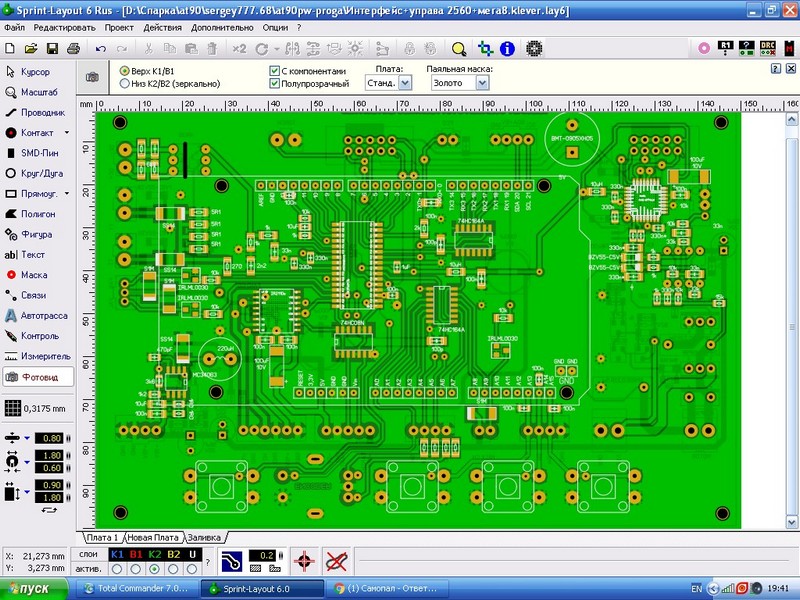Select the Маска tool

(x=36, y=275)
